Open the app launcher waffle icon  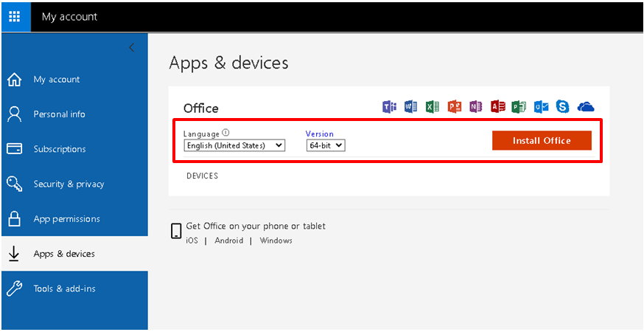pos(15,17)
